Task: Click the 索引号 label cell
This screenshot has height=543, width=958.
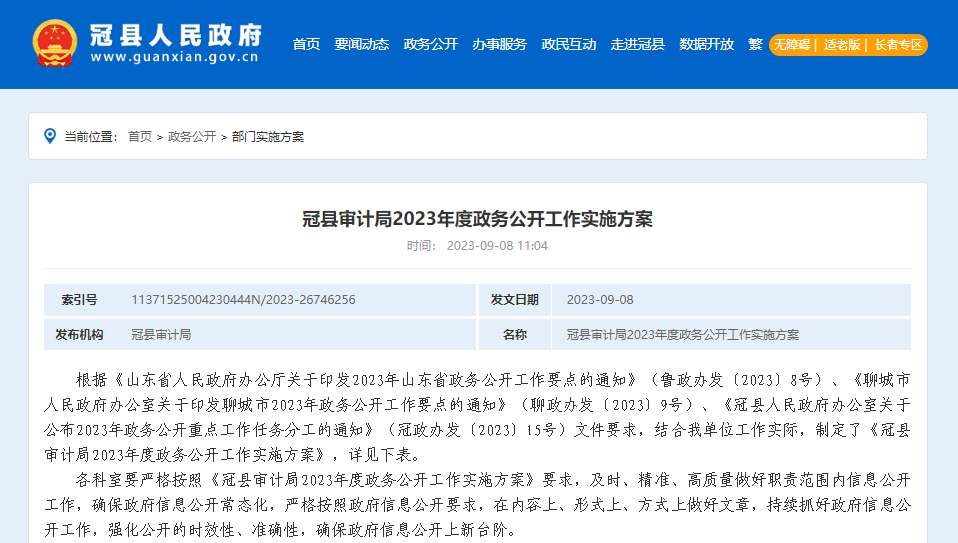Action: (79, 300)
